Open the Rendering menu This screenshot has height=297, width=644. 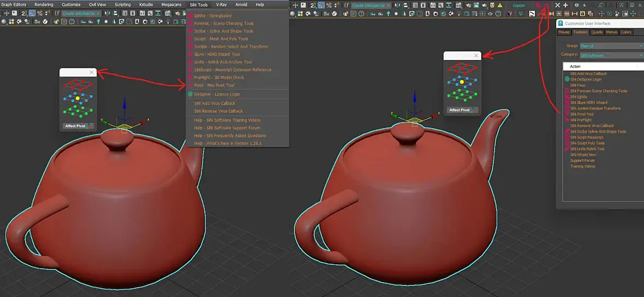coord(44,4)
